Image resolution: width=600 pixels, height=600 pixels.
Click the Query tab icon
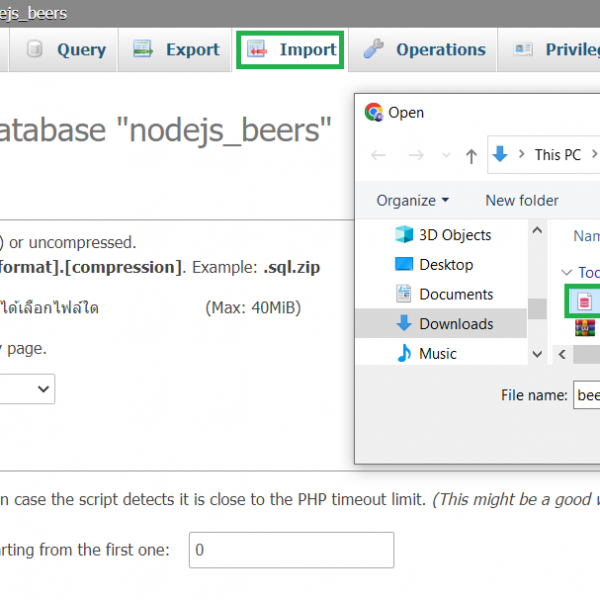point(35,50)
